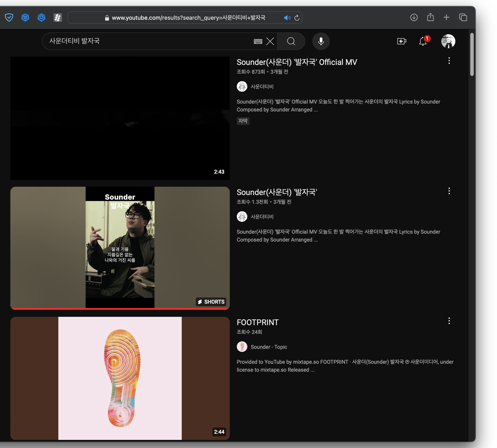Open a new tab with plus icon
Viewport: 497px width, 448px height.
point(446,18)
